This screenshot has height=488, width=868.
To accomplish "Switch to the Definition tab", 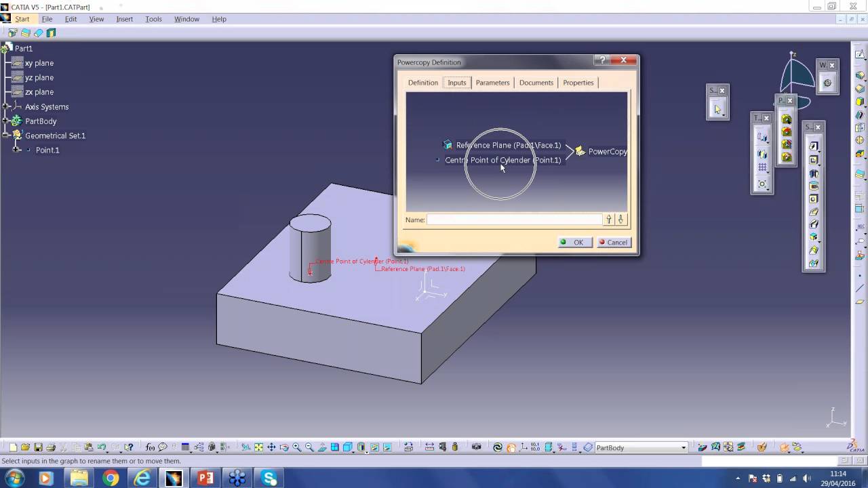I will 423,83.
